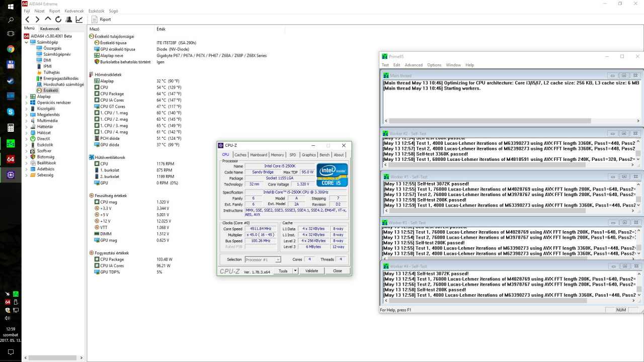Open the Prime95 Window menu
The image size is (644, 362).
coord(453,65)
